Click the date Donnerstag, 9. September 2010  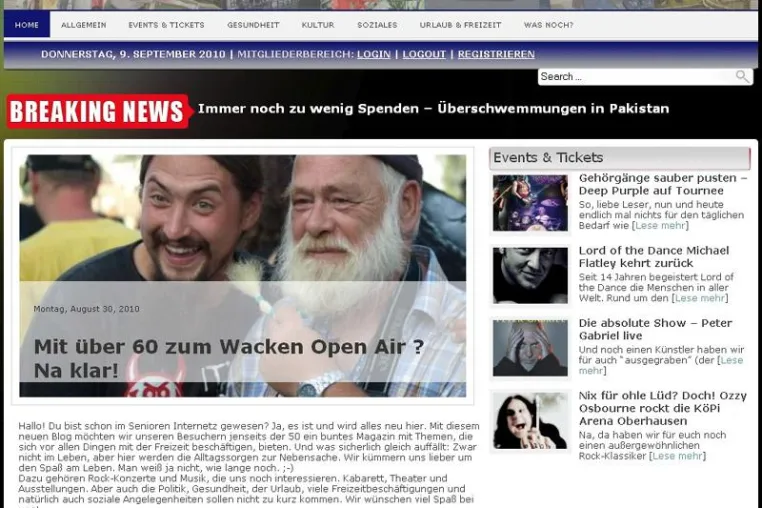pyautogui.click(x=133, y=54)
